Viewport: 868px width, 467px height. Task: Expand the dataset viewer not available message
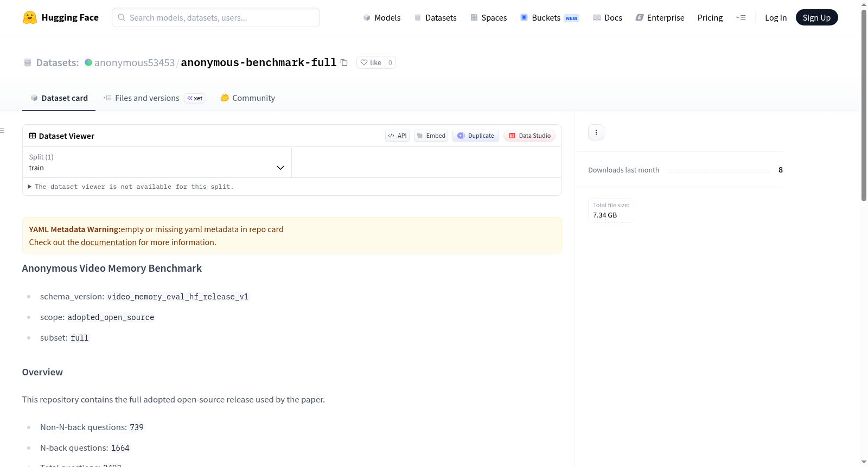tap(131, 187)
